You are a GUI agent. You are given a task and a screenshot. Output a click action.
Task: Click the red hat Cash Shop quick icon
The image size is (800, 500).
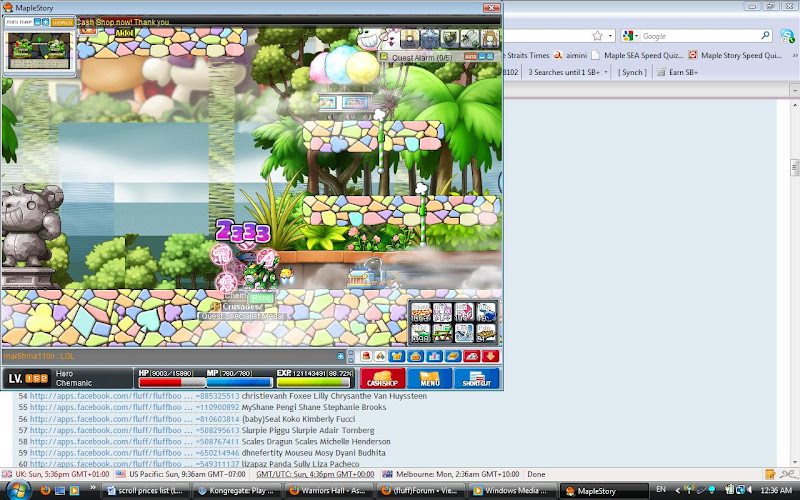click(x=366, y=356)
